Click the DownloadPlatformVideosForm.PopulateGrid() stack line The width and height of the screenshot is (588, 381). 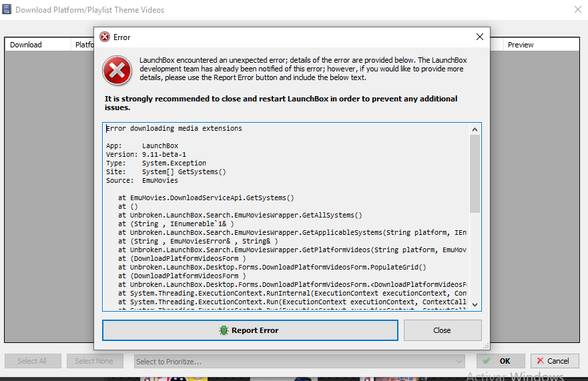[272, 267]
